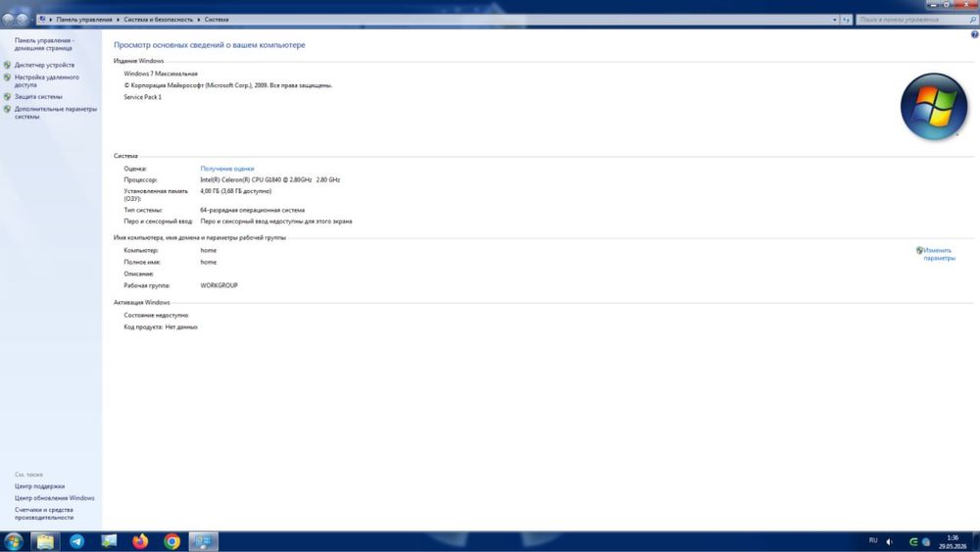Click the RU language indicator in tray
980x552 pixels.
click(873, 541)
